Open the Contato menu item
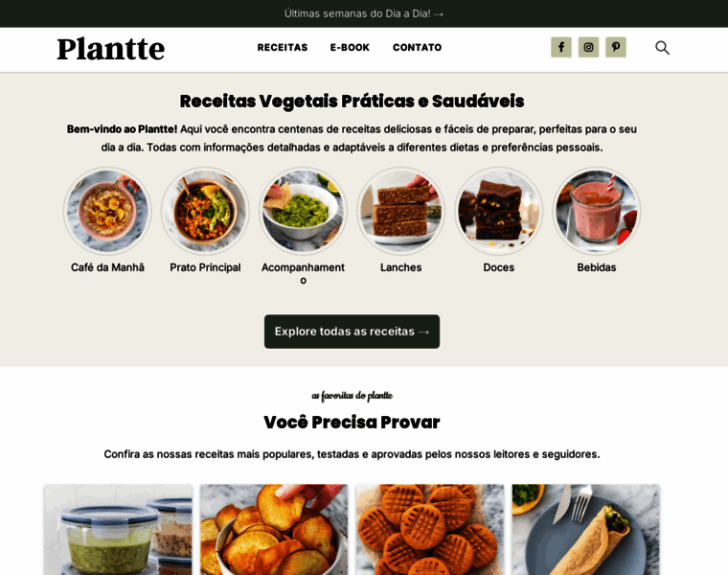 tap(417, 47)
